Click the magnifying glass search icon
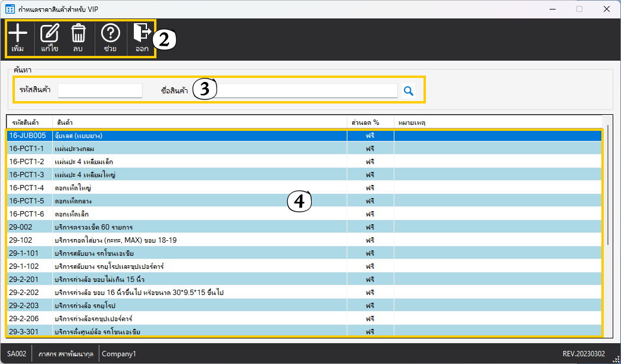Screen dimensions: 621x364 pos(409,91)
